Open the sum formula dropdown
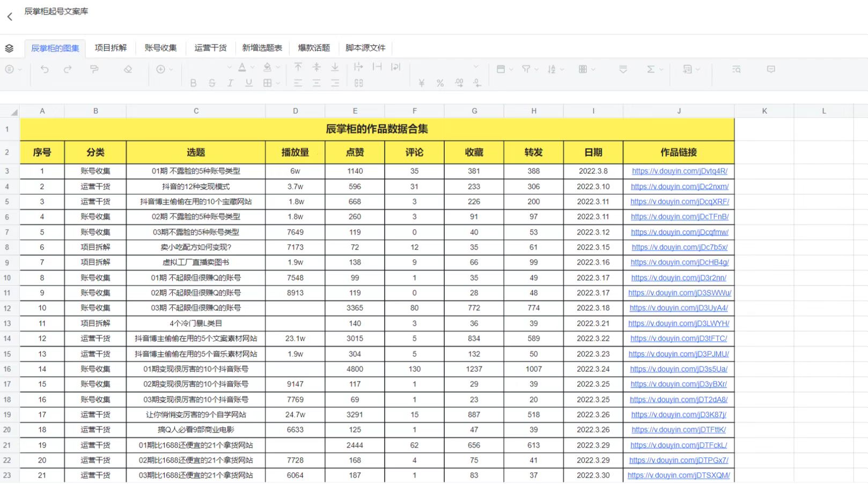 coord(654,69)
